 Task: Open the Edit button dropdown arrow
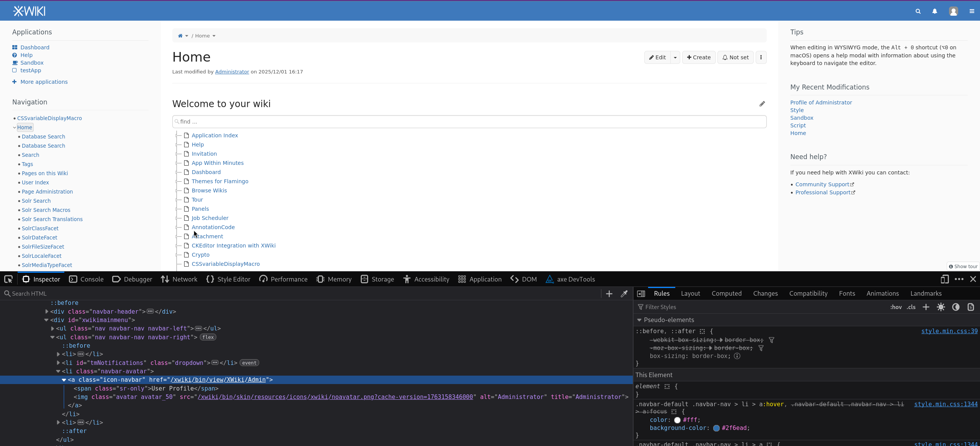pyautogui.click(x=675, y=57)
